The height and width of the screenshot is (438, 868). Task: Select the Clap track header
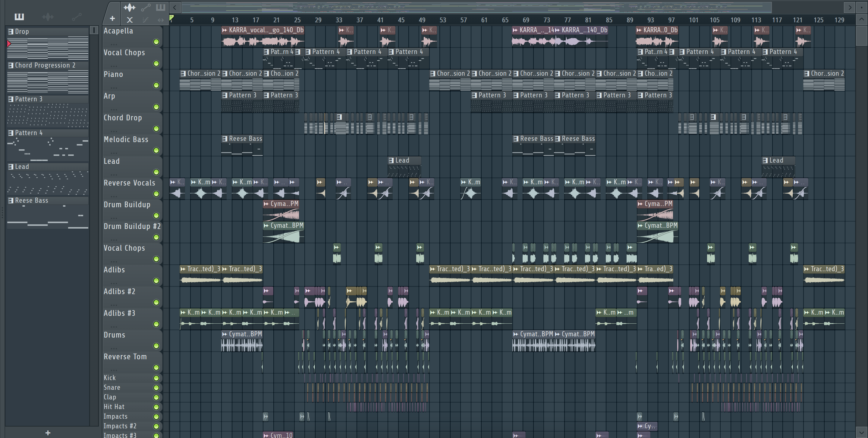pyautogui.click(x=132, y=397)
